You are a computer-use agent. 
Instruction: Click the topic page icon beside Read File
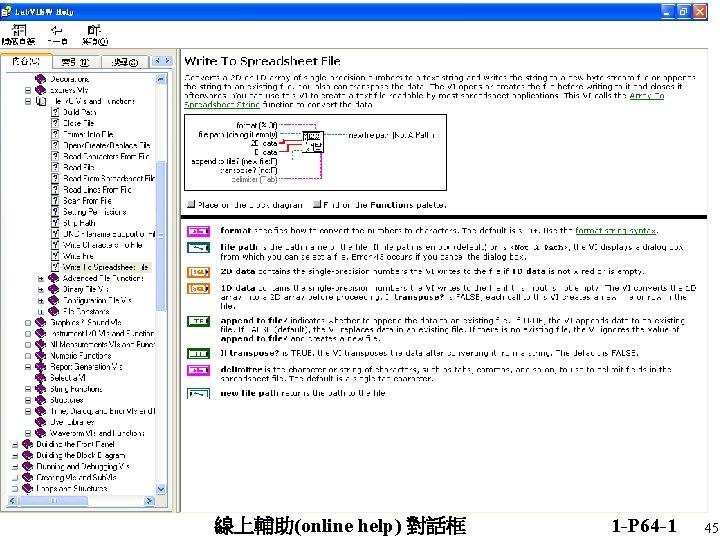click(x=55, y=167)
